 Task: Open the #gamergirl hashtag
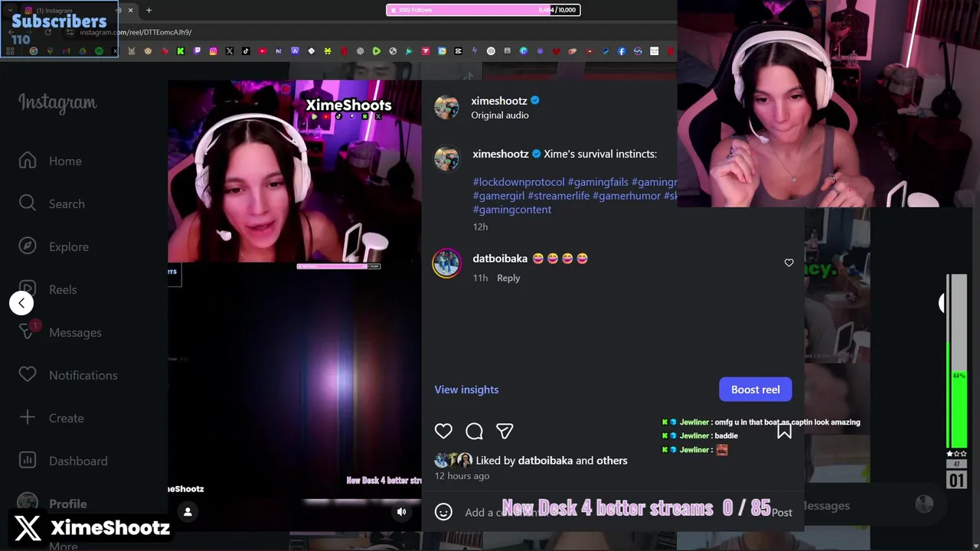tap(498, 196)
